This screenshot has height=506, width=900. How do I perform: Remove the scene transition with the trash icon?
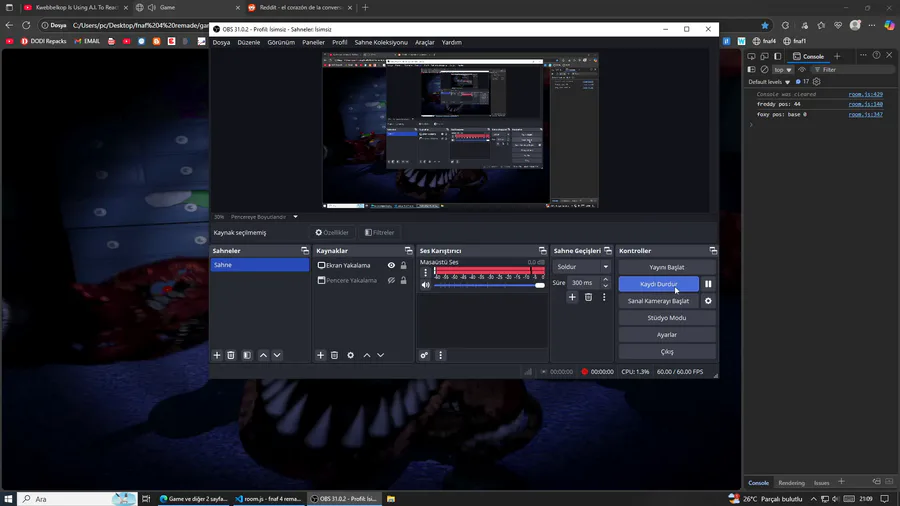(x=588, y=297)
